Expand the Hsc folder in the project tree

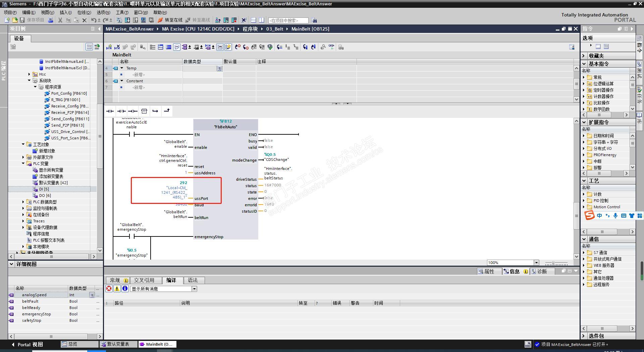coord(29,74)
